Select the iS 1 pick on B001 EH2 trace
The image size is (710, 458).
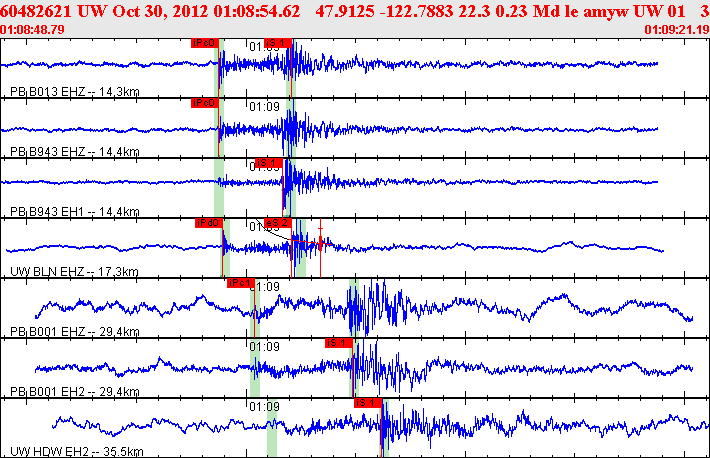[x=339, y=343]
